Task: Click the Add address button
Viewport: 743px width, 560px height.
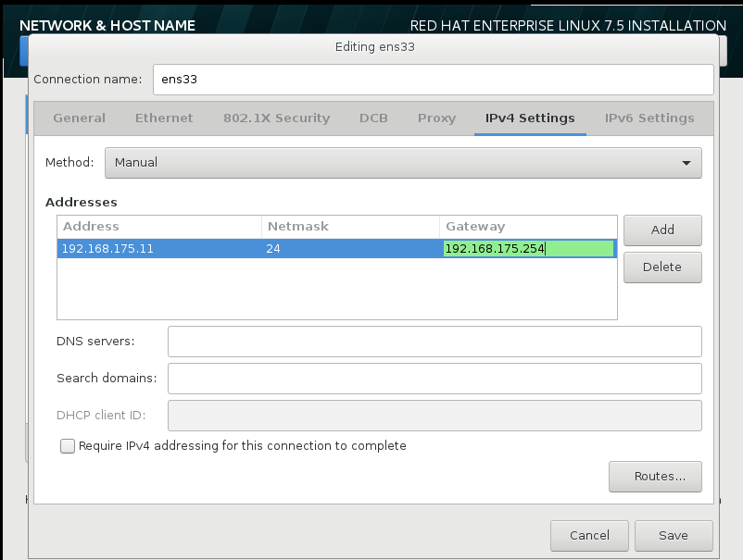Action: point(662,230)
